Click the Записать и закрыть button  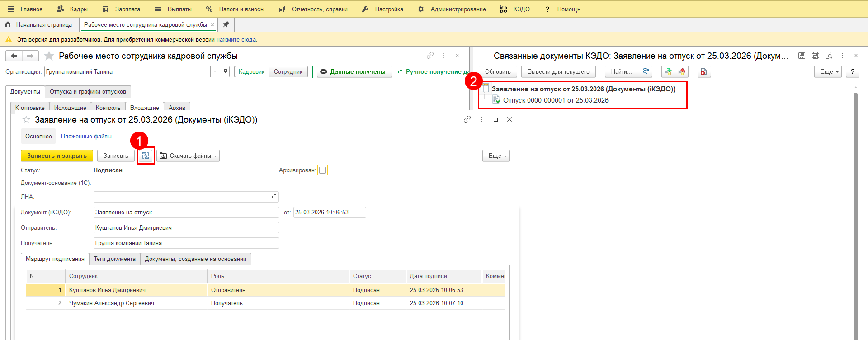(57, 156)
